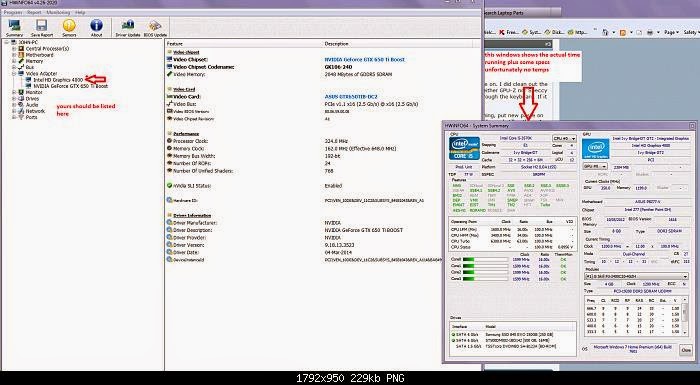Click the About info icon
Screen dimensions: 700x385
coord(96,28)
